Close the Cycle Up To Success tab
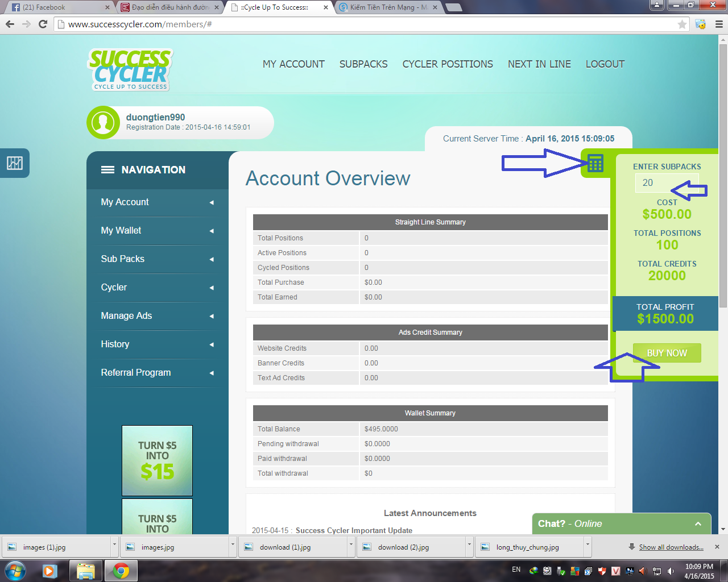 point(326,7)
